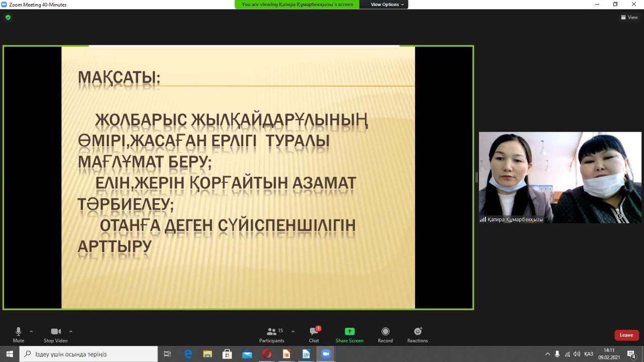Expand video options arrow beside Stop Video
The width and height of the screenshot is (644, 362).
[x=70, y=331]
